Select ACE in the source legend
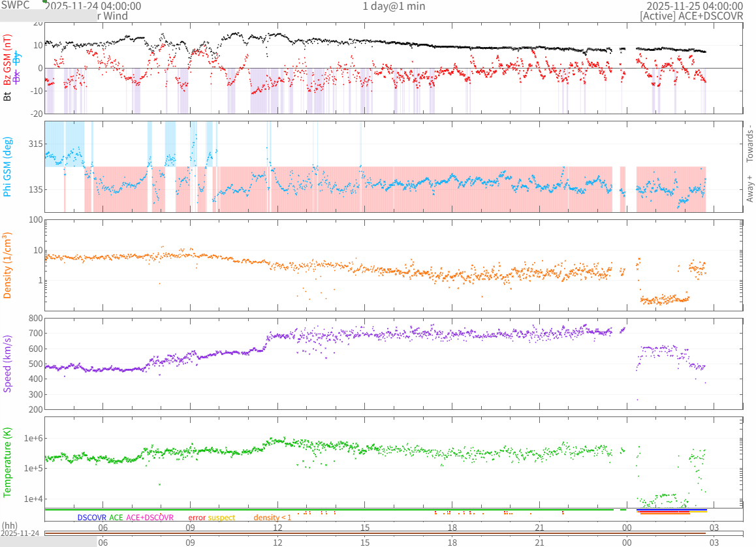Image resolution: width=756 pixels, height=547 pixels. (x=116, y=518)
